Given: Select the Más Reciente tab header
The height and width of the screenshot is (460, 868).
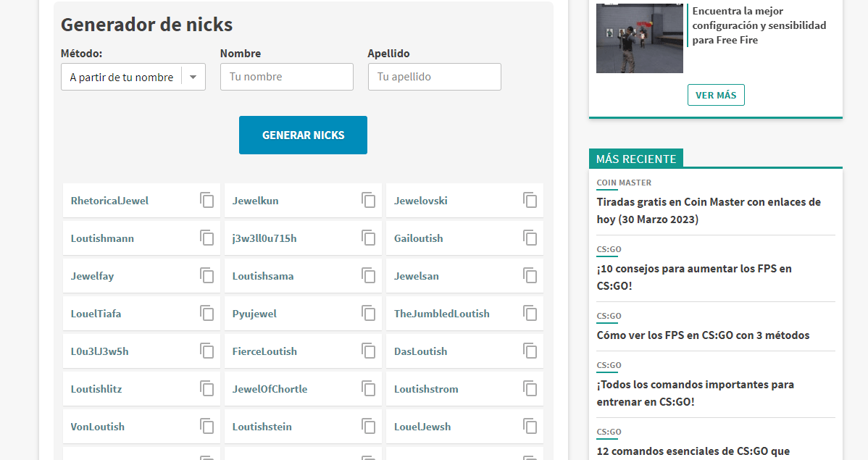Looking at the screenshot, I should [x=636, y=159].
